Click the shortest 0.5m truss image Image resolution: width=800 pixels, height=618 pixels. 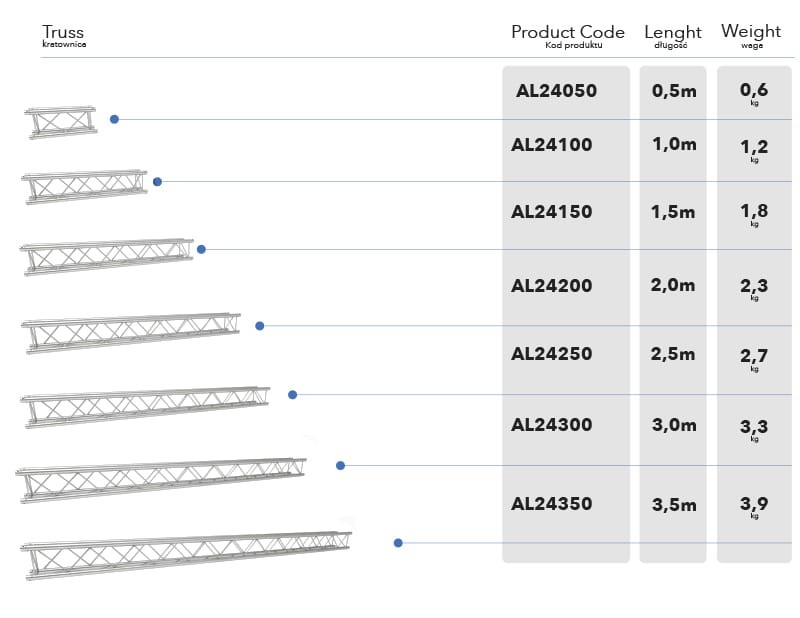(61, 121)
